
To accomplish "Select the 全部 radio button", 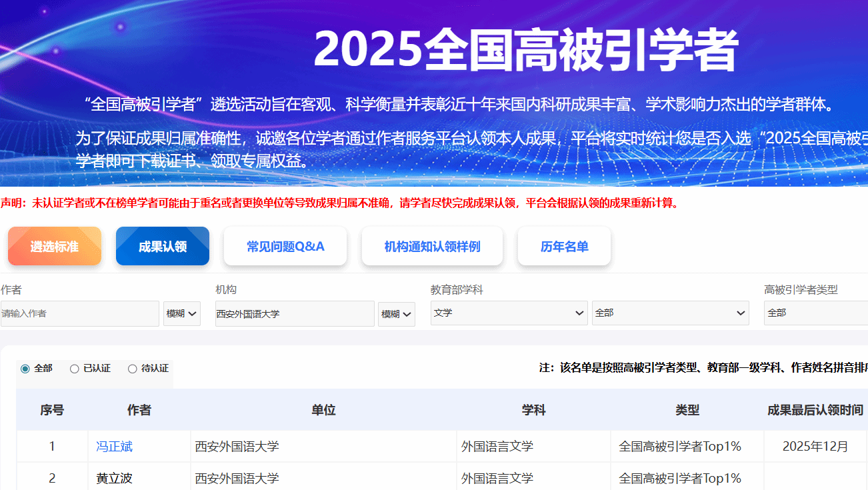I will pyautogui.click(x=25, y=369).
